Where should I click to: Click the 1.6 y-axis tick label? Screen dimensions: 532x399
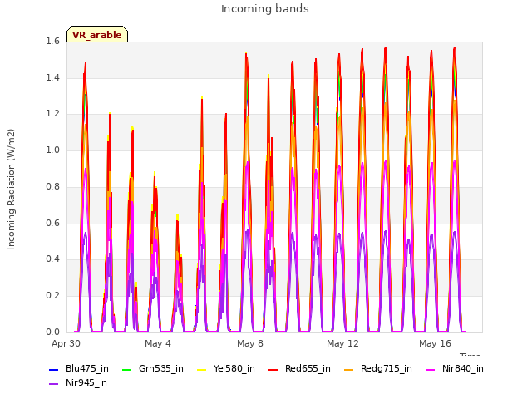pos(52,41)
